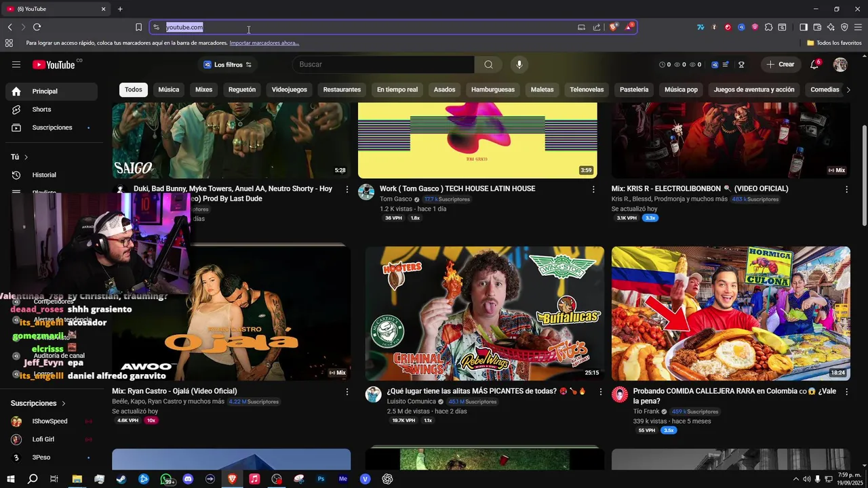
Task: Reload the current browser page
Action: (x=37, y=27)
